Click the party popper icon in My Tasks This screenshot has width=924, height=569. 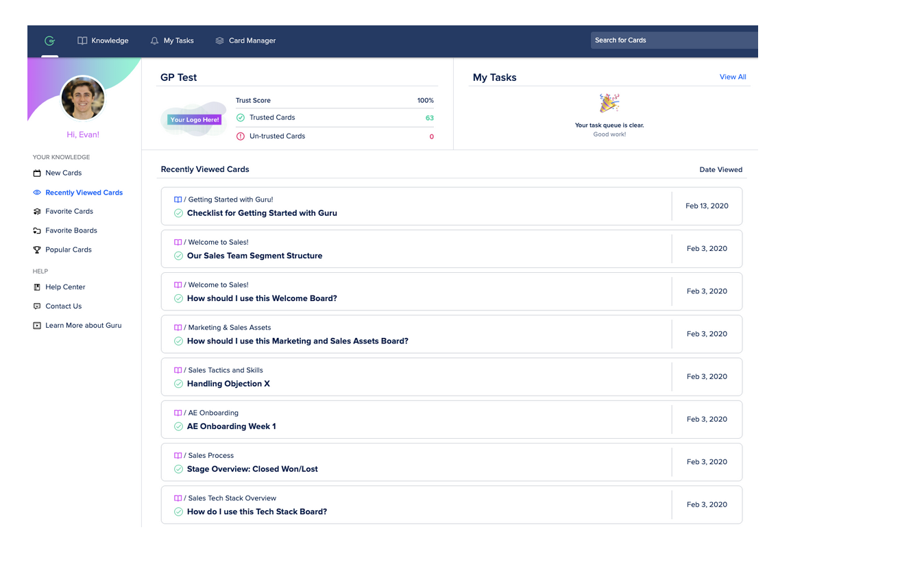609,104
